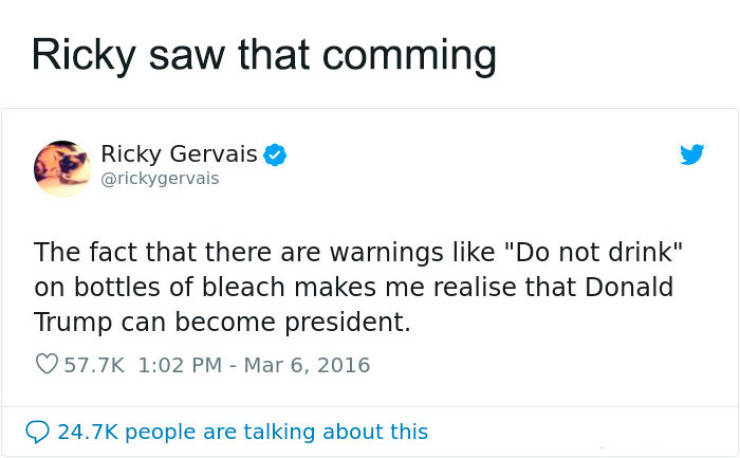Open replies via the speech bubble icon
The image size is (740, 458).
37,432
